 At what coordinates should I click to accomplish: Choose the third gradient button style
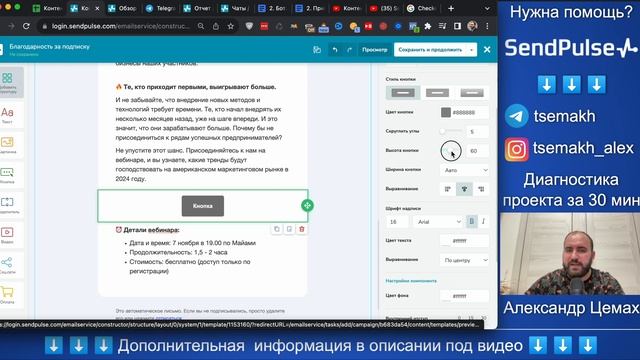pyautogui.click(x=472, y=93)
